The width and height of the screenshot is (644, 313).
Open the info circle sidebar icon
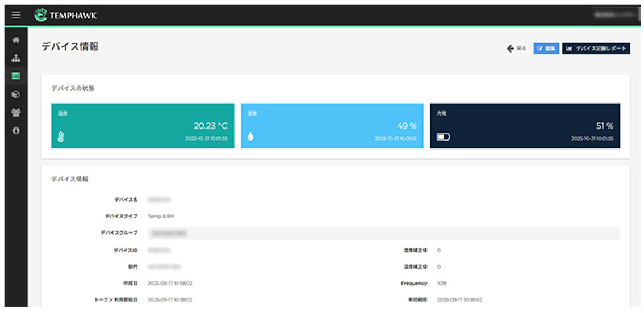click(x=15, y=130)
